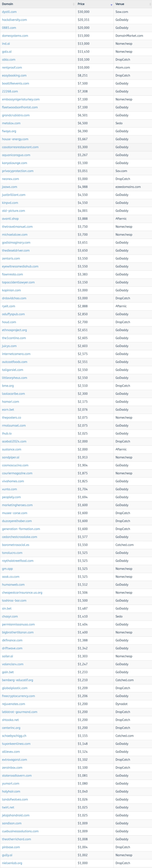Click the internetcamera.com link

(x=16, y=354)
